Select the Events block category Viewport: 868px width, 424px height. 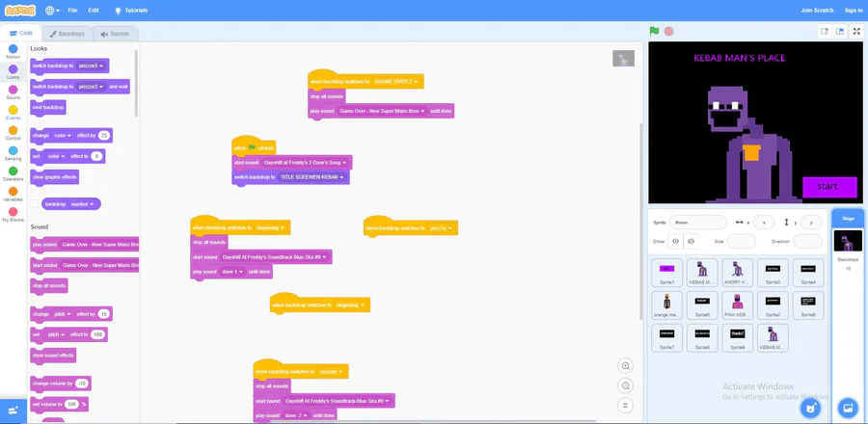coord(14,114)
